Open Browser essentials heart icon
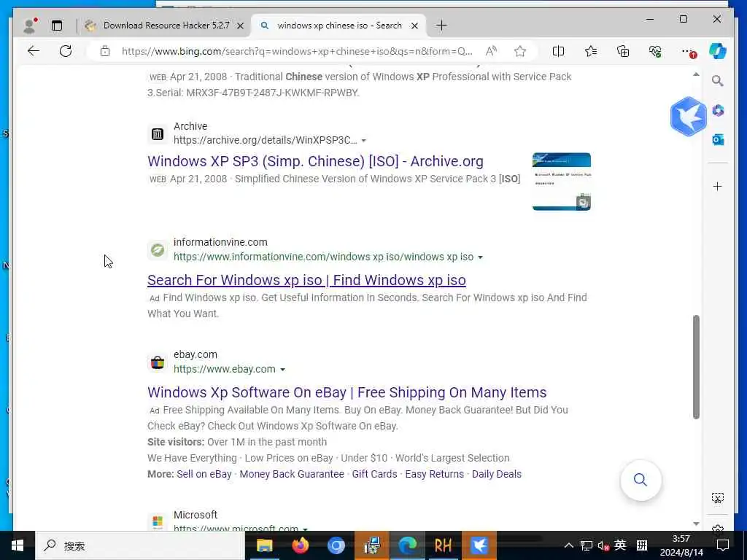The image size is (747, 560). pos(655,51)
